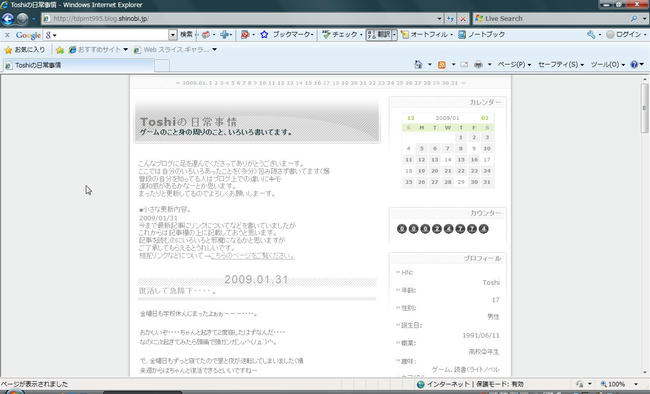Image resolution: width=650 pixels, height=394 pixels.
Task: Click the visitor counter digits image
Action: pyautogui.click(x=442, y=229)
